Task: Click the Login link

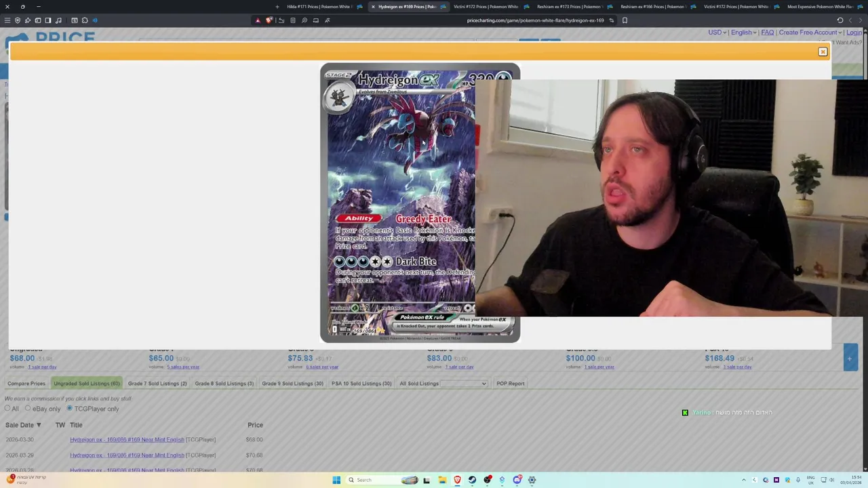Action: (x=854, y=33)
